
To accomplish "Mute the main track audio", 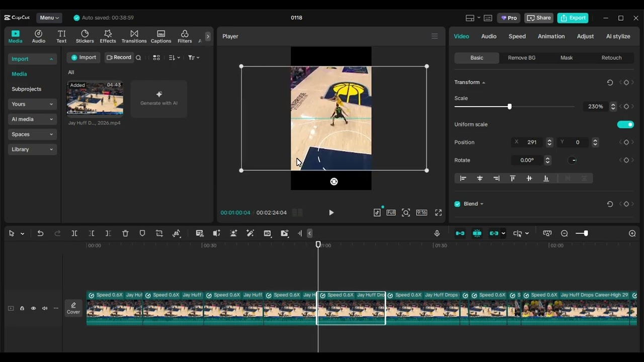I will (45, 308).
